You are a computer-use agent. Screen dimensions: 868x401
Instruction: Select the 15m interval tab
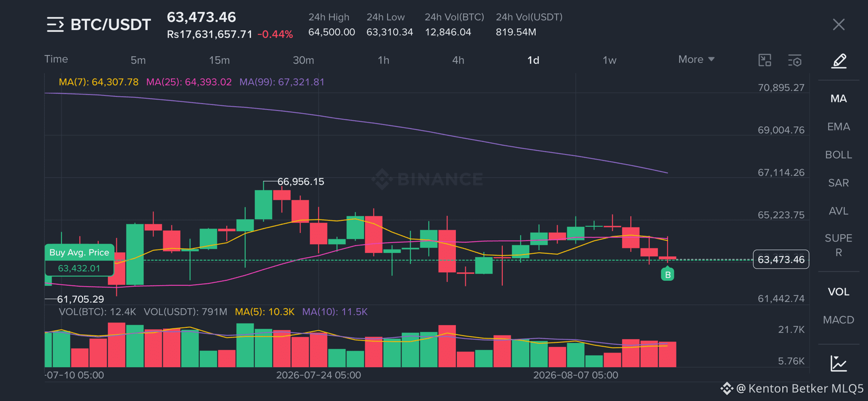point(219,60)
